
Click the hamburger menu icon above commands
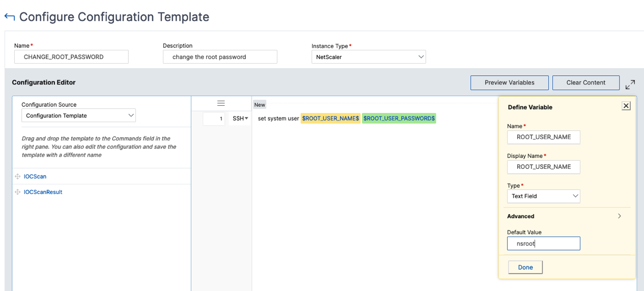tap(221, 103)
